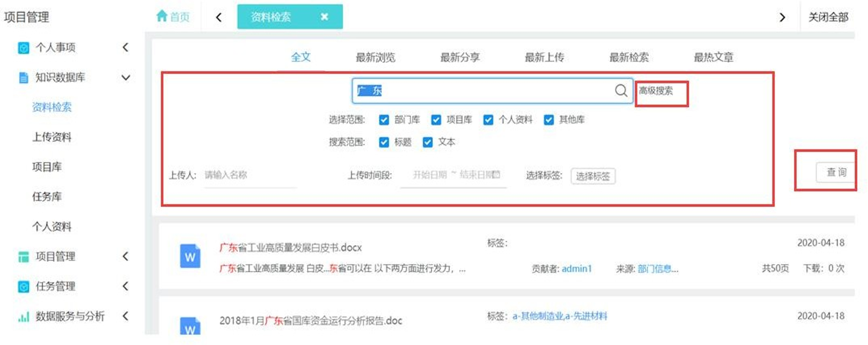Close the 资料检索 tab with X
Image resolution: width=868 pixels, height=345 pixels.
pyautogui.click(x=324, y=16)
